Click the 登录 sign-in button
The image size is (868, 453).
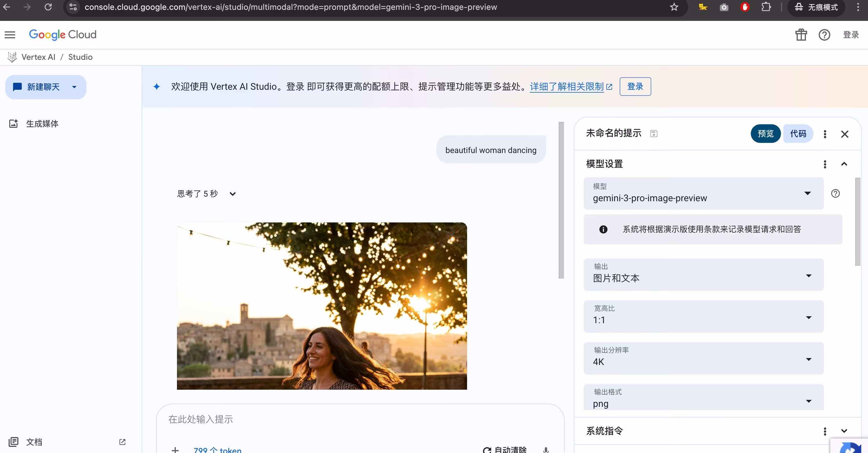pos(635,86)
